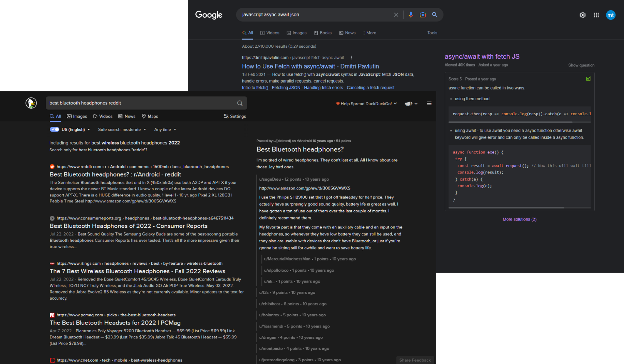The width and height of the screenshot is (624, 364).
Task: Open the amazon.com B005GVAWXS comment link
Action: (x=305, y=188)
